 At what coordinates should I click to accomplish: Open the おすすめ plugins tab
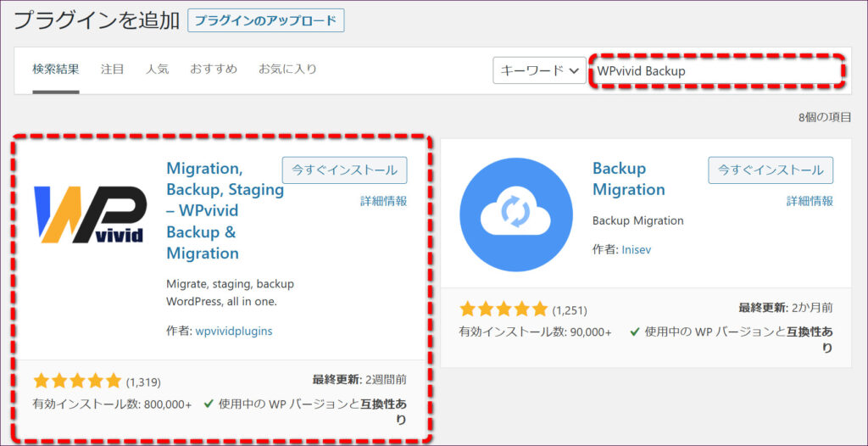tap(214, 69)
